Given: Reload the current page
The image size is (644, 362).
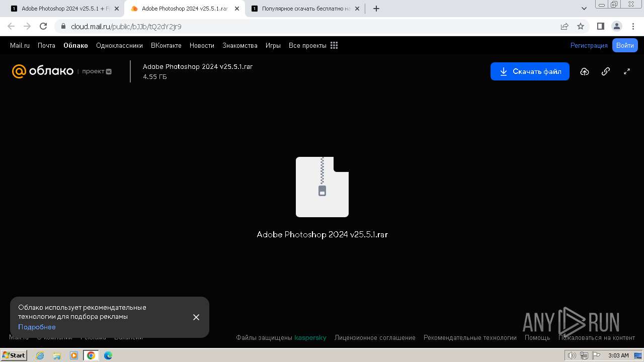Looking at the screenshot, I should click(x=43, y=26).
